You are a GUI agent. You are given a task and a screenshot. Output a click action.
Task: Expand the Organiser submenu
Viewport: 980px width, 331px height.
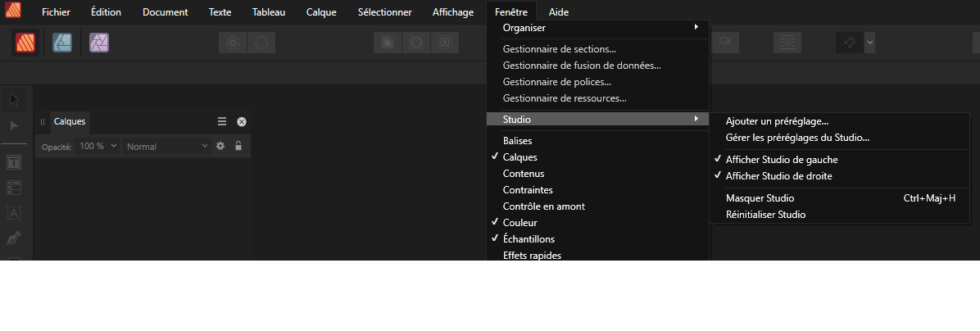[x=598, y=28]
